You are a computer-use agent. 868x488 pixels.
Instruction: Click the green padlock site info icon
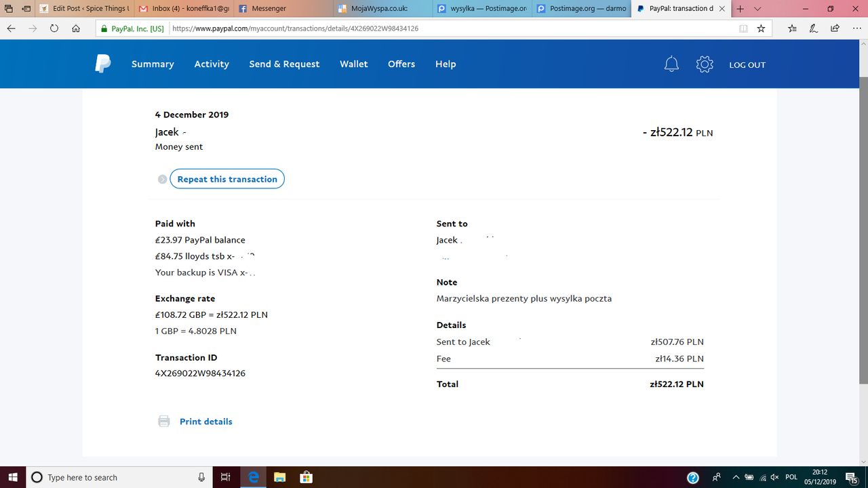click(103, 28)
